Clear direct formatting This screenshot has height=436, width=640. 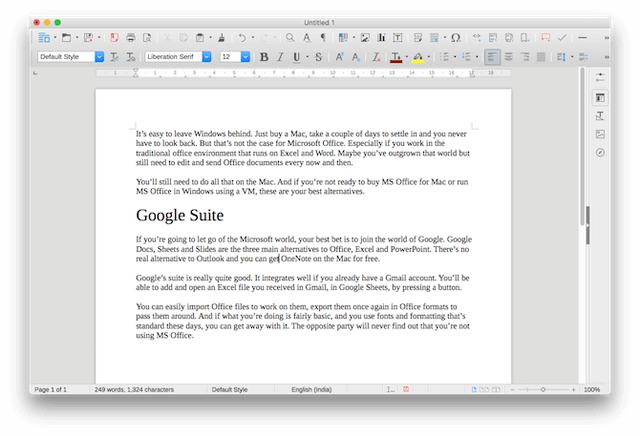[x=376, y=57]
